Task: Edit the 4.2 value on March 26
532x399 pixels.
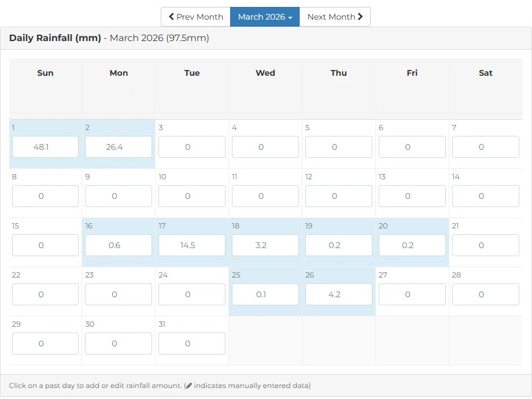Action: (339, 294)
